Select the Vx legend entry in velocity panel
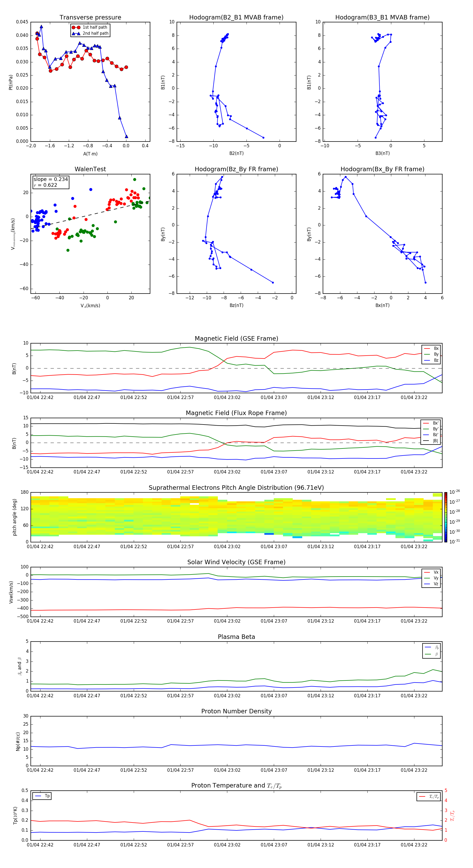Viewport: 473px width, 868px height. 431,572
